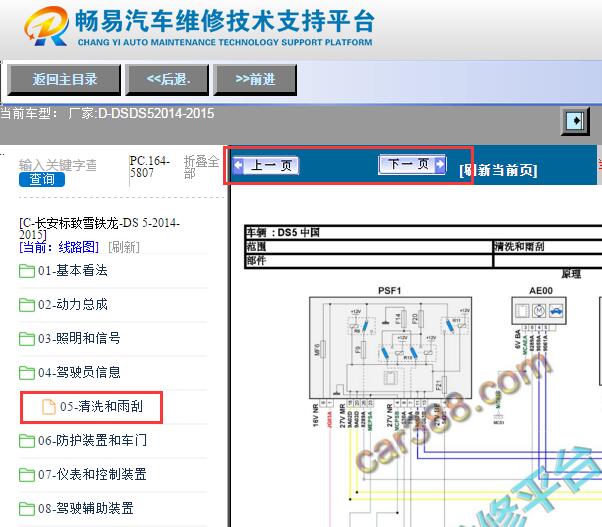Click folder icon beside 04-驾驶员信息
602x527 pixels.
point(27,372)
